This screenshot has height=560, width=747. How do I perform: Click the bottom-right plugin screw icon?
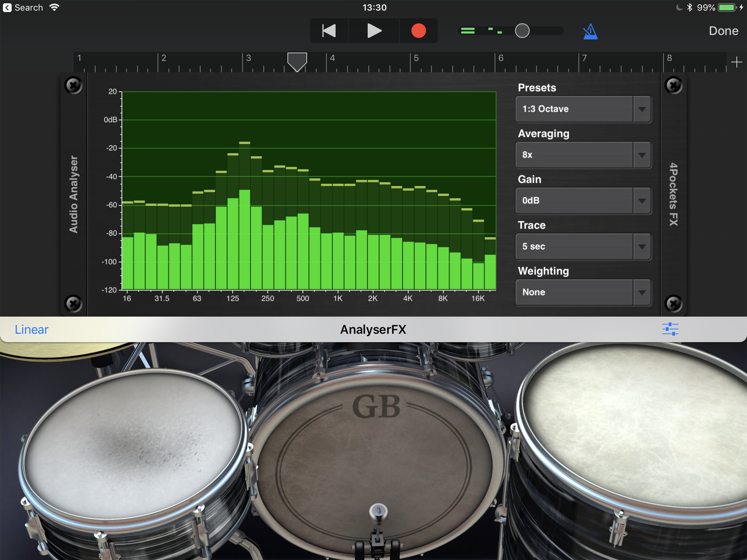point(673,303)
